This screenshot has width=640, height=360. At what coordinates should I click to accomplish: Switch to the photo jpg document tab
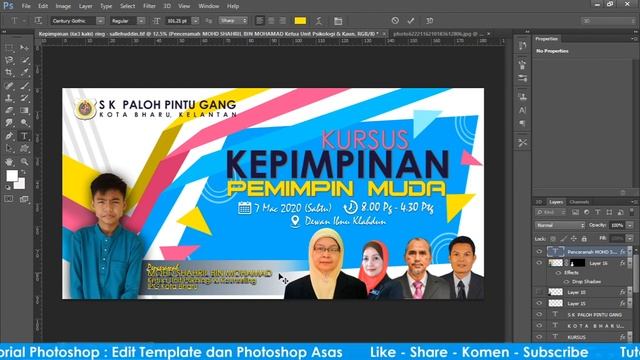(x=438, y=34)
